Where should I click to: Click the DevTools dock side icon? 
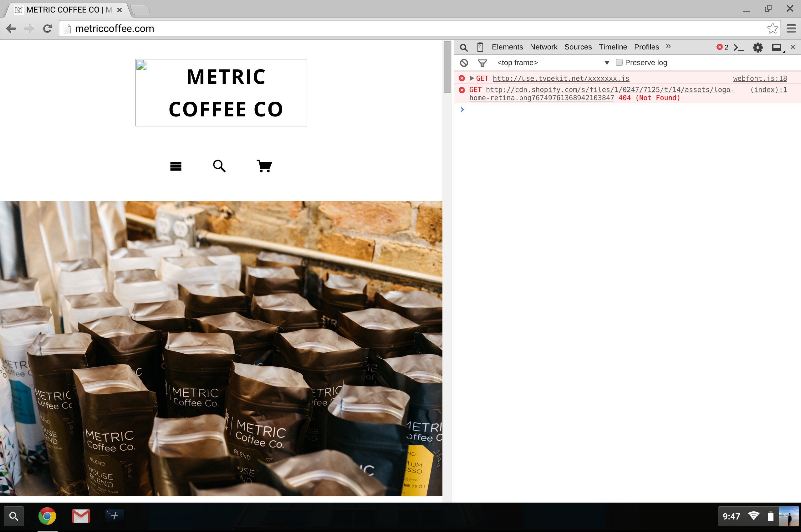(778, 48)
